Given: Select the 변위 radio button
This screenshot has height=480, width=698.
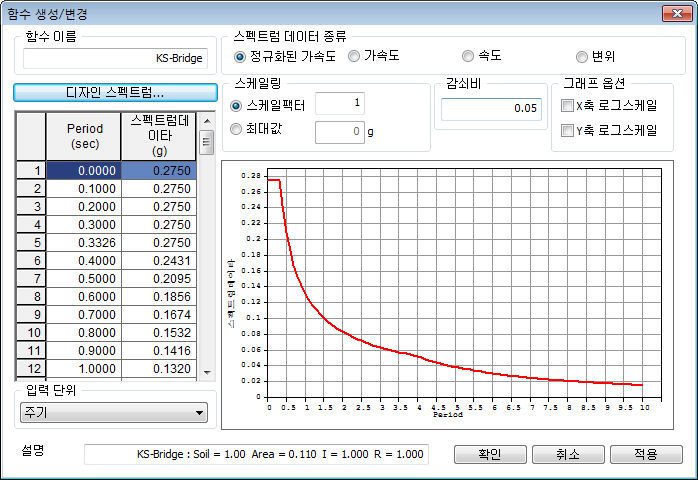Looking at the screenshot, I should pyautogui.click(x=595, y=57).
